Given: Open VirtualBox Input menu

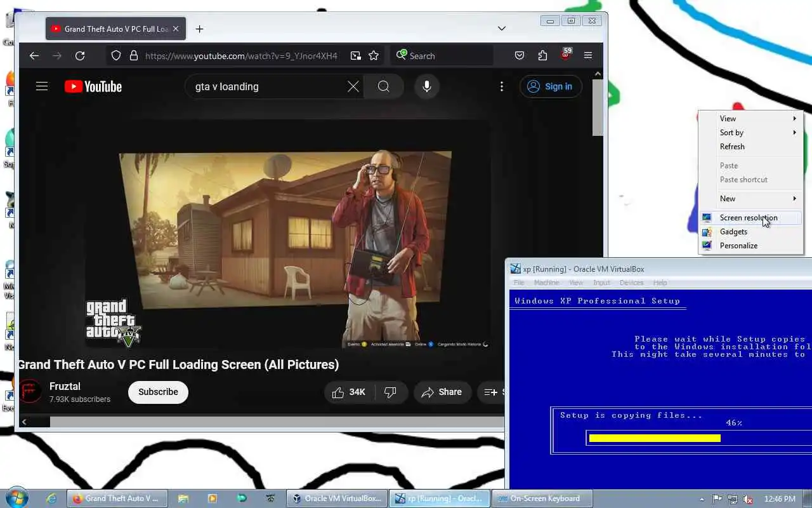Looking at the screenshot, I should (601, 283).
